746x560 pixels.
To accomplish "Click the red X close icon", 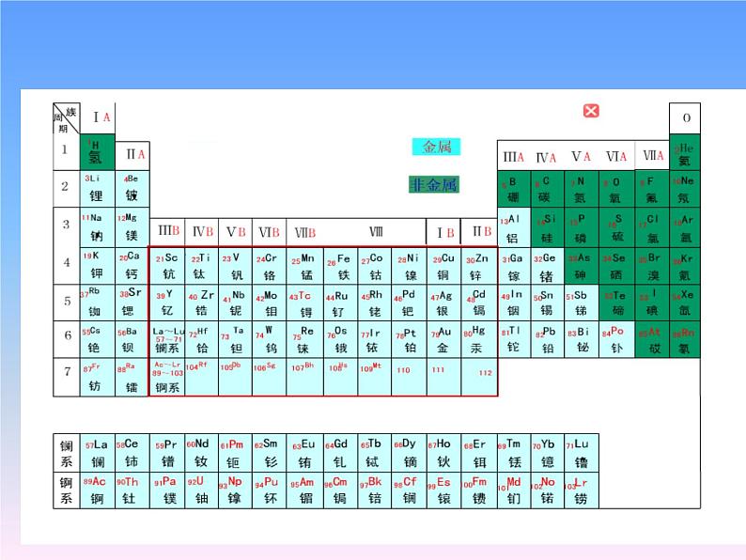I will point(591,111).
